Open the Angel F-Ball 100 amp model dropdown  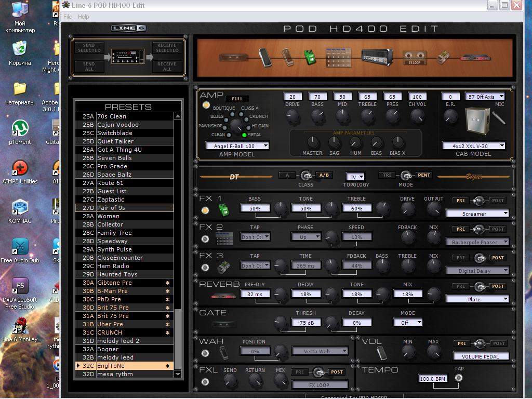click(237, 146)
